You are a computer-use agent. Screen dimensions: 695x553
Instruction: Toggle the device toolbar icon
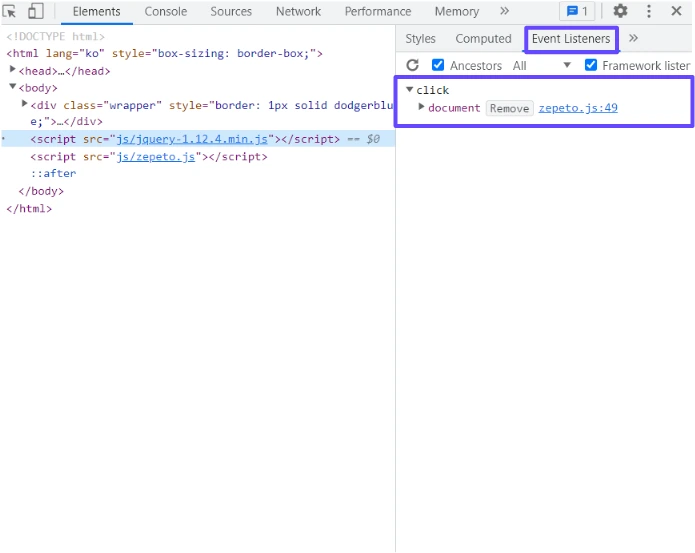(35, 11)
